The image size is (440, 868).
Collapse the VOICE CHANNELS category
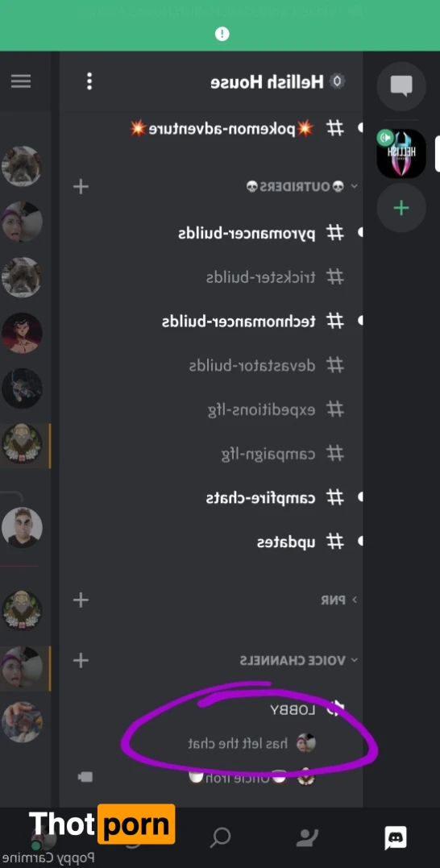299,660
